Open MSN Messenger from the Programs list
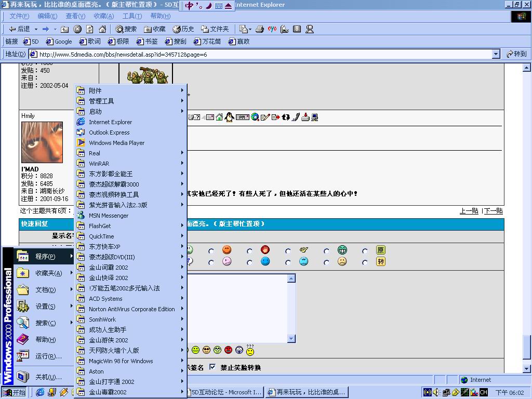This screenshot has width=532, height=399. pos(108,216)
